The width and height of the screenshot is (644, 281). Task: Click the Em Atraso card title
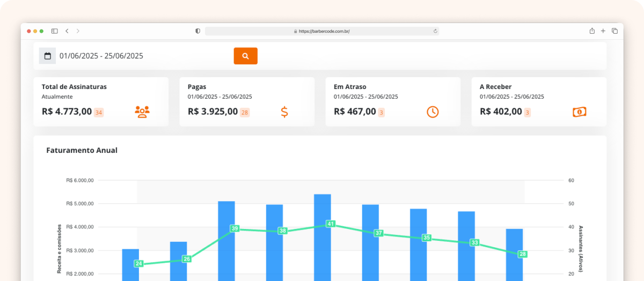click(350, 86)
